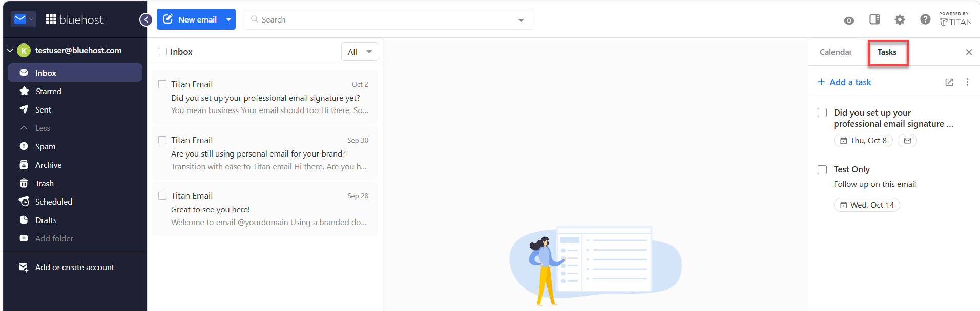Image resolution: width=980 pixels, height=311 pixels.
Task: Click the Starred star icon in sidebar
Action: pos(24,91)
